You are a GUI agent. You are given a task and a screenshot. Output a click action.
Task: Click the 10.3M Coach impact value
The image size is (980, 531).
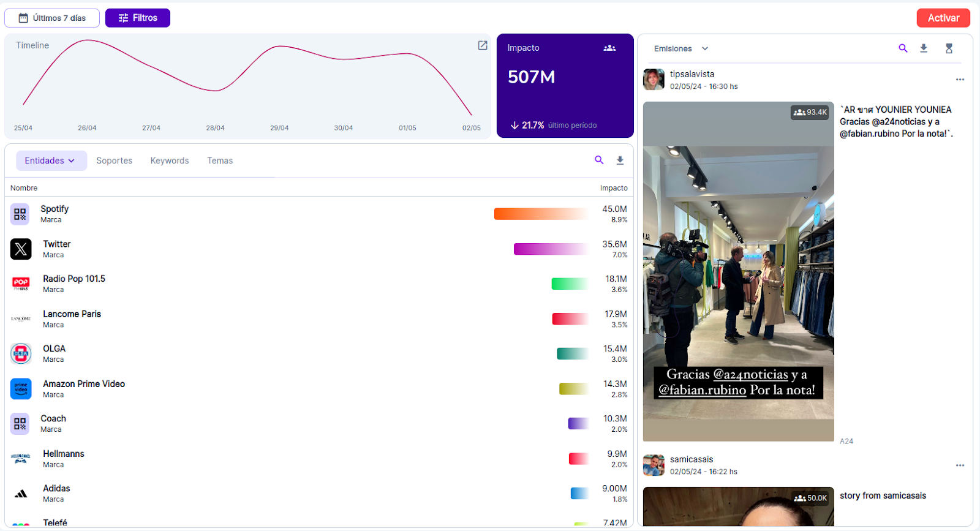pos(615,418)
